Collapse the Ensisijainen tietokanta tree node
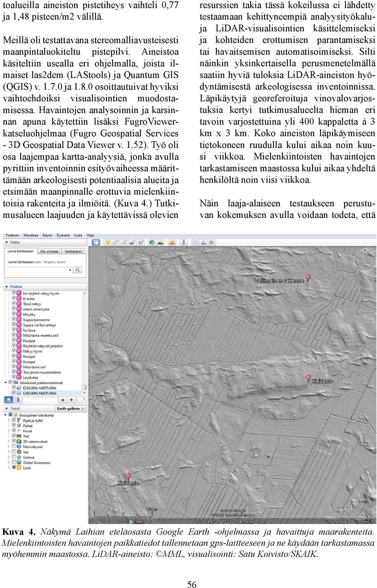This screenshot has height=588, width=377. [5, 415]
